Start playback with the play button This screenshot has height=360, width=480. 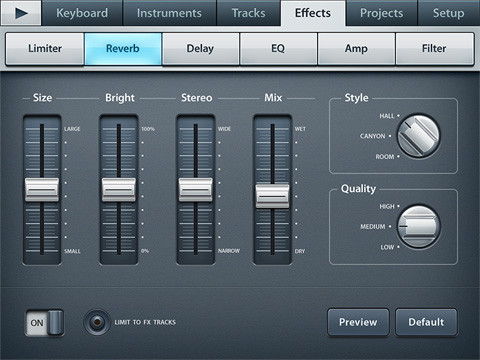pos(21,13)
